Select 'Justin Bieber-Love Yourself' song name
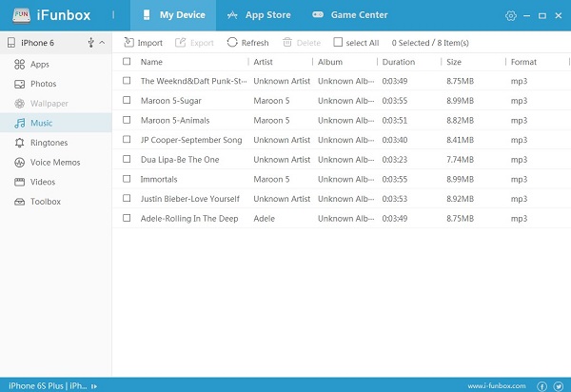Viewport: 571px width, 392px height. coord(190,199)
